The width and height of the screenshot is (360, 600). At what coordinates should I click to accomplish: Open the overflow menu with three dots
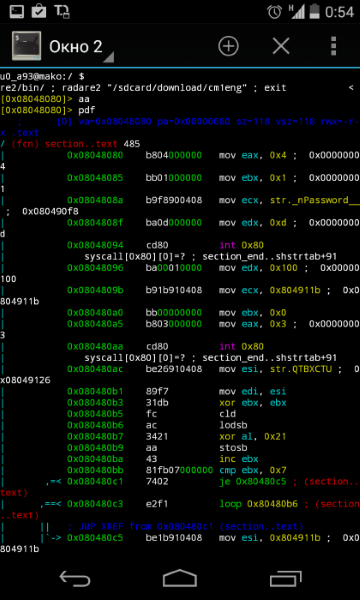[x=334, y=46]
